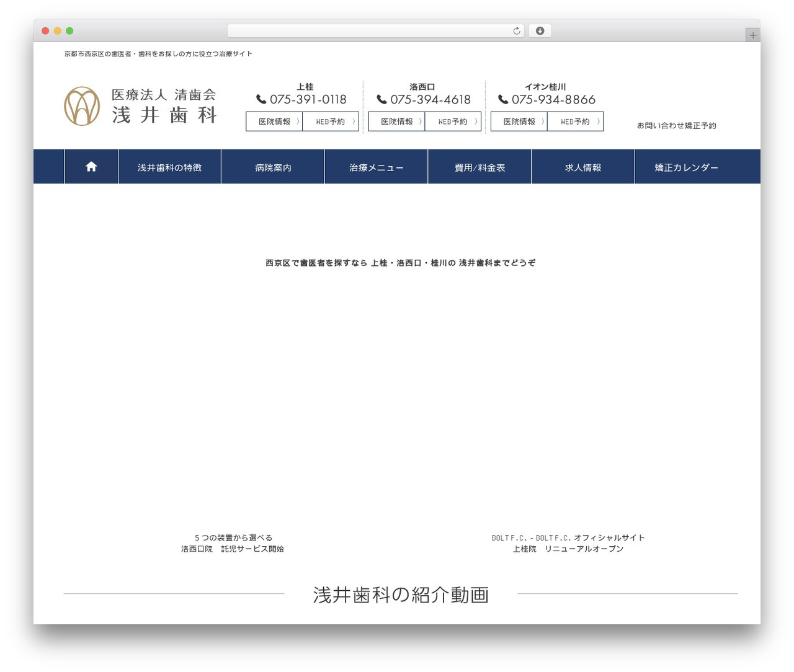Maximize the browser window with green button
794x672 pixels.
click(x=69, y=31)
